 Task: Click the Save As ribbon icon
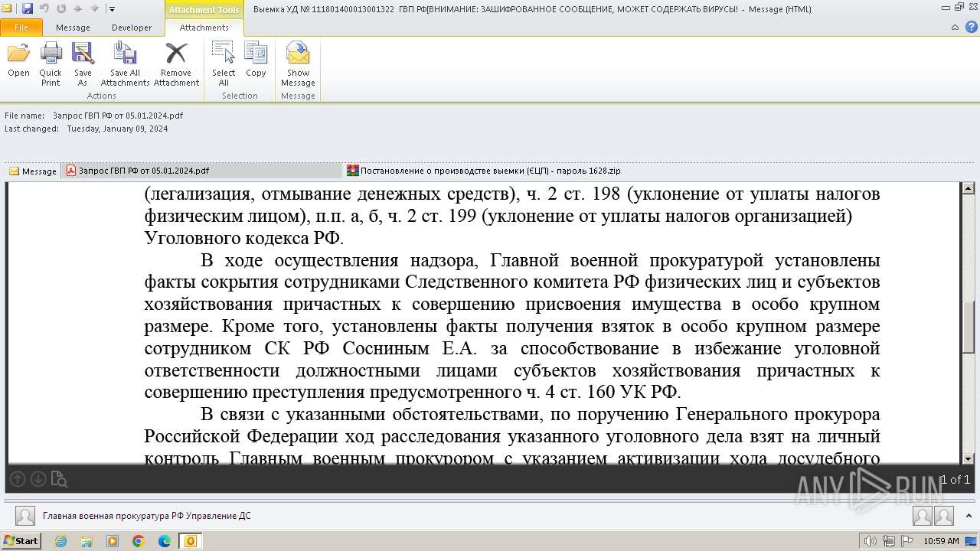83,64
